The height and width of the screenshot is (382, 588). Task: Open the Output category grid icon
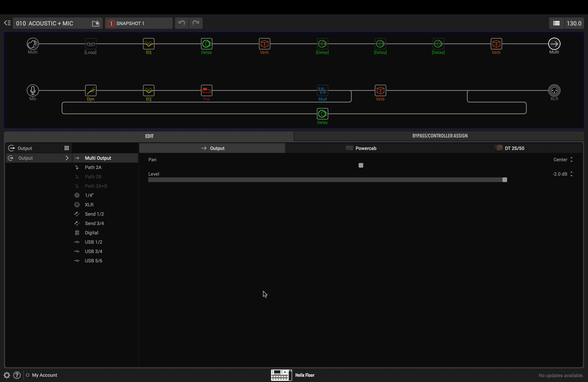[67, 148]
